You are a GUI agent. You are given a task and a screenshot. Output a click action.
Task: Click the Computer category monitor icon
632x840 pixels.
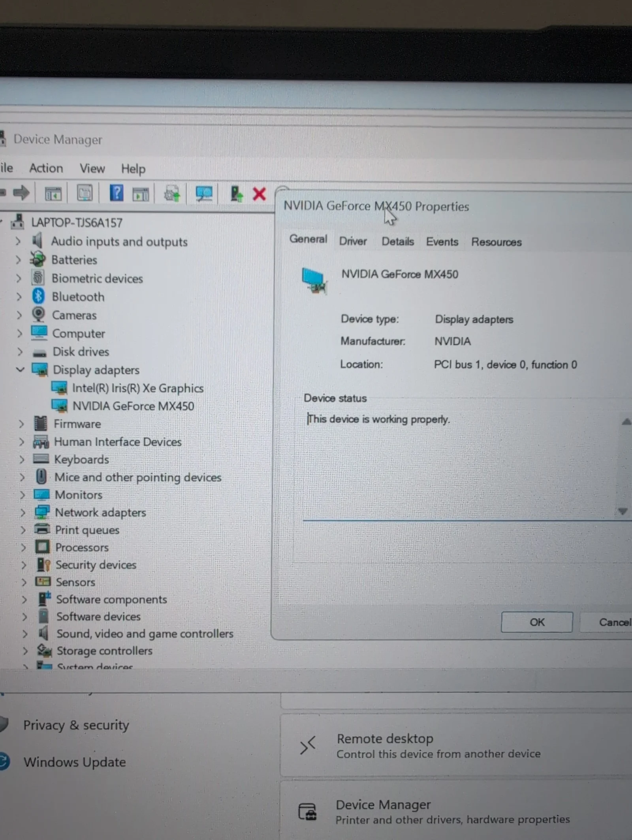(39, 332)
